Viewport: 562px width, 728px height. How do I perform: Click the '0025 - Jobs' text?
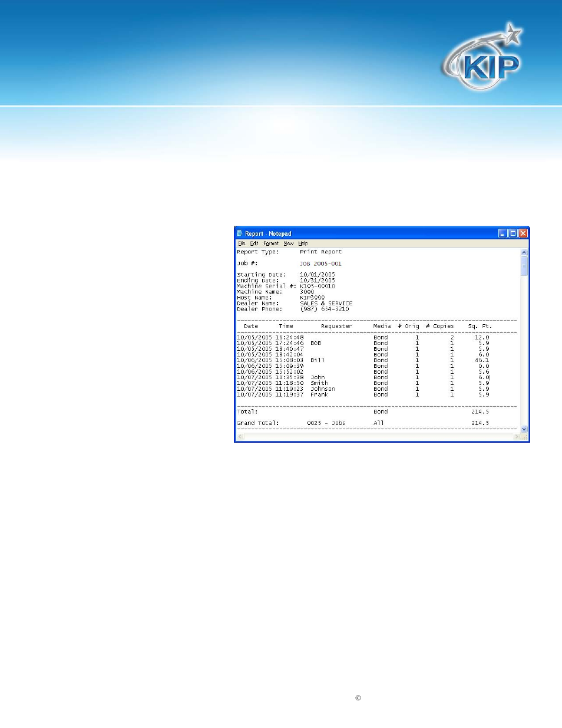[326, 423]
